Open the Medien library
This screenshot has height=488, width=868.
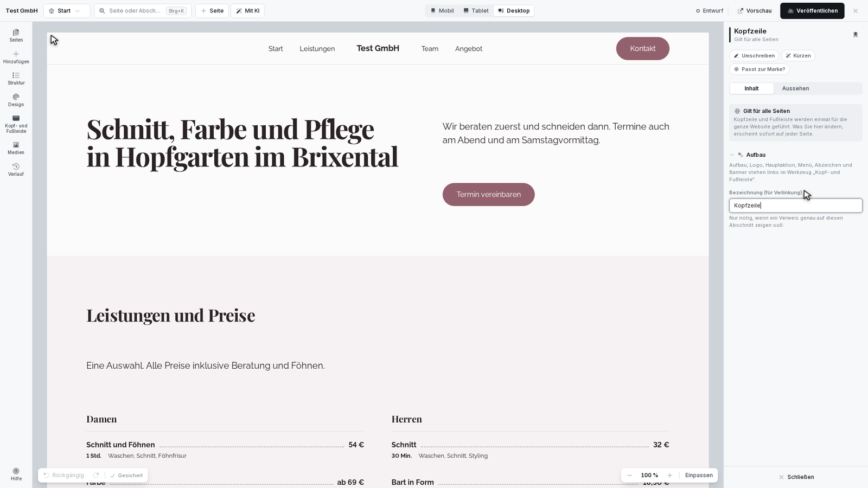click(x=16, y=148)
